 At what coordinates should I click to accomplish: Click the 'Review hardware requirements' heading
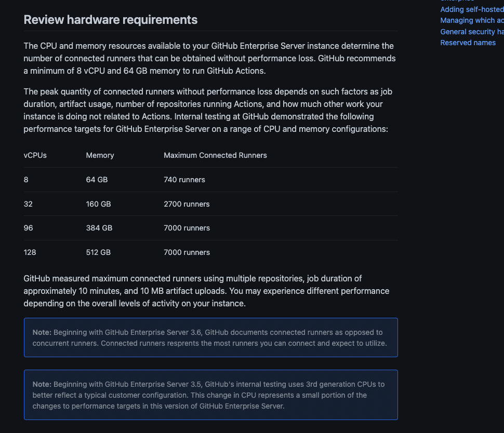pos(111,20)
